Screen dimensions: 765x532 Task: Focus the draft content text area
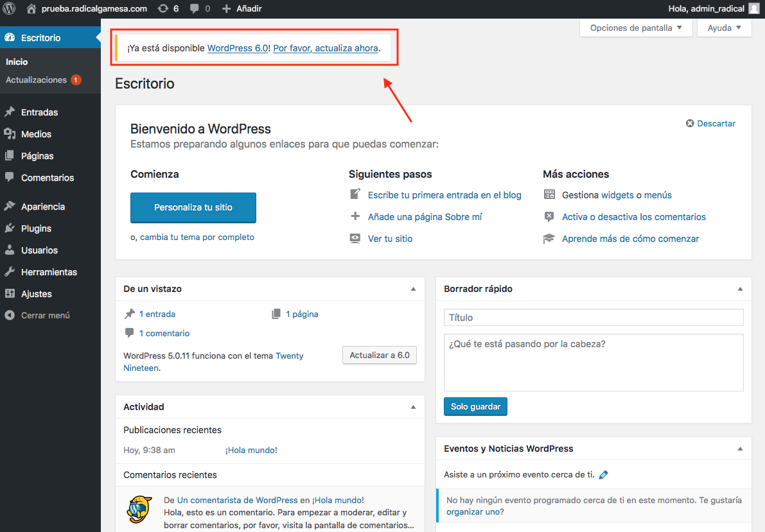tap(594, 363)
